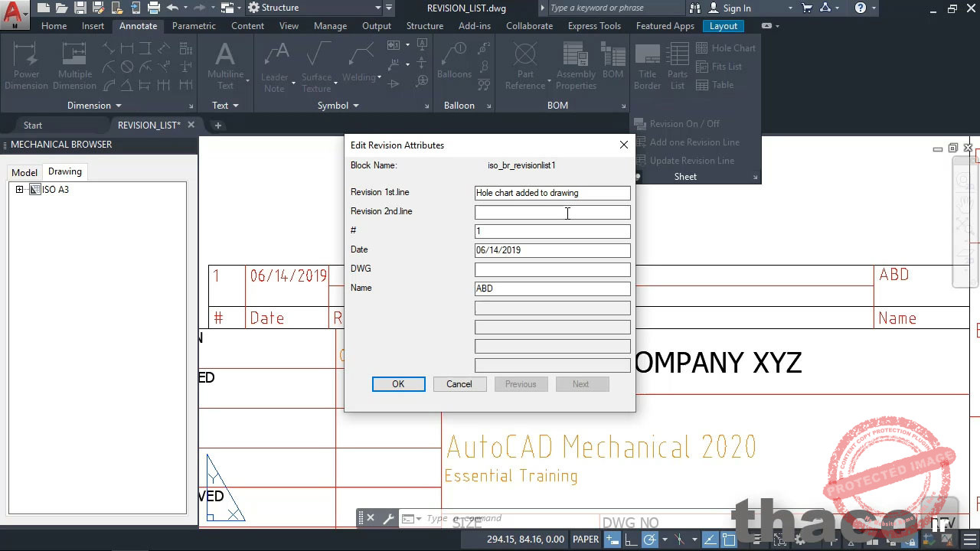This screenshot has height=551, width=980.
Task: Toggle Revision On / Off
Action: [677, 123]
